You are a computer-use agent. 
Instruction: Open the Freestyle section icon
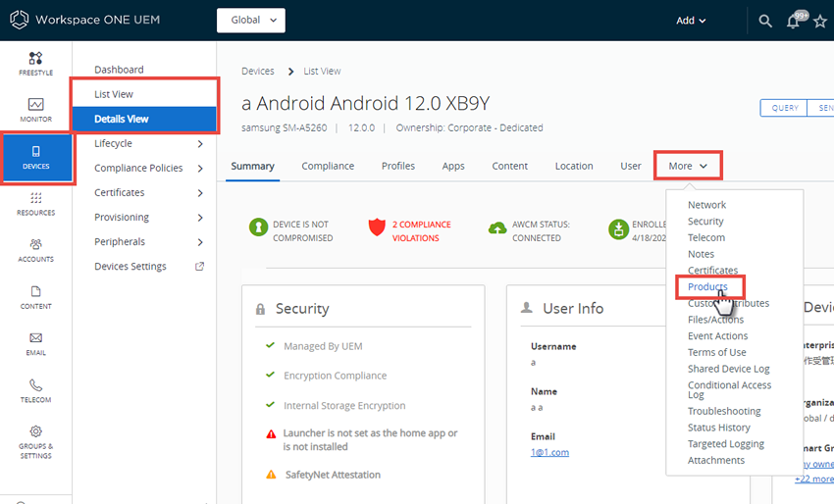[x=35, y=58]
